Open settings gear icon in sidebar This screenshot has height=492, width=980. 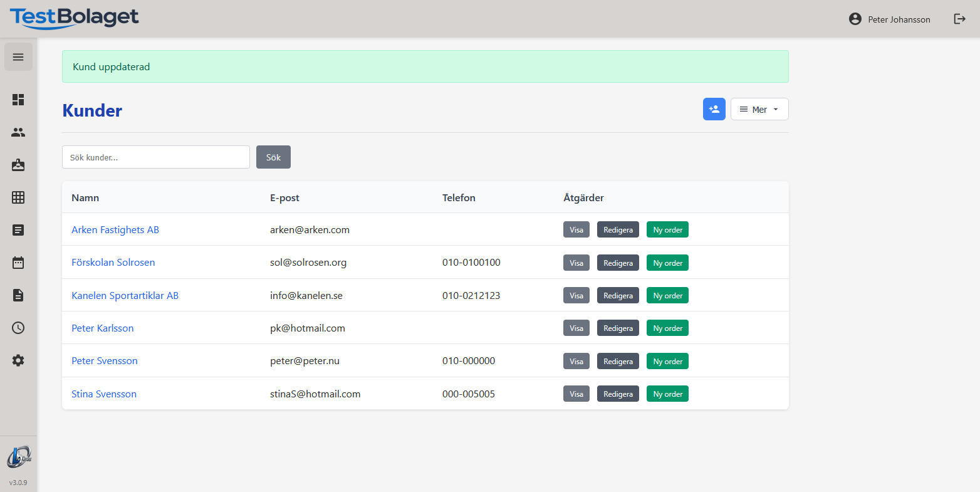pyautogui.click(x=18, y=360)
